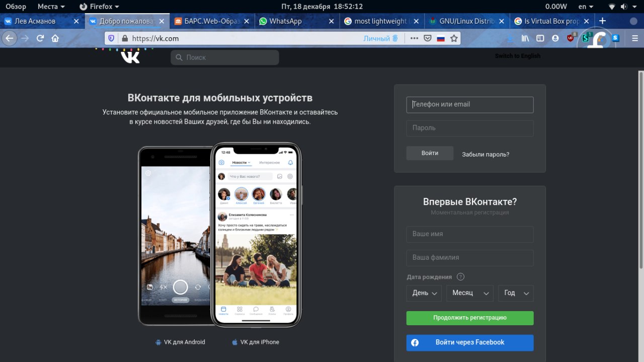644x362 pixels.
Task: Save the page to Pocket
Action: tap(428, 38)
